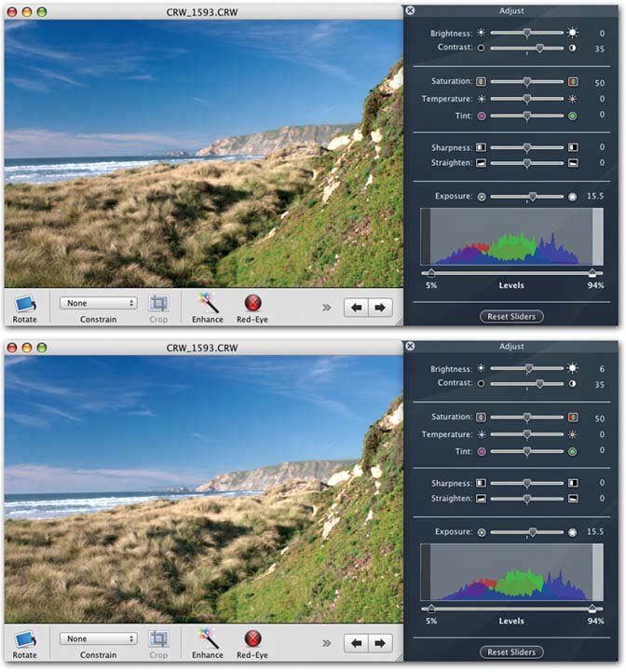Click Temperature slider in top Adjust panel
626x672 pixels.
(526, 99)
